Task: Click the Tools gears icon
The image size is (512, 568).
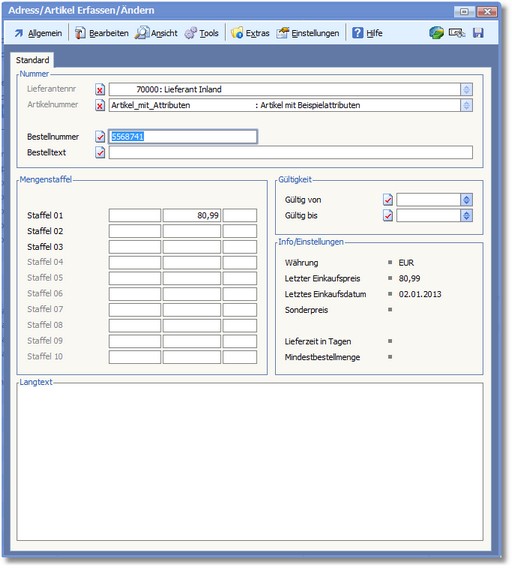Action: tap(191, 33)
